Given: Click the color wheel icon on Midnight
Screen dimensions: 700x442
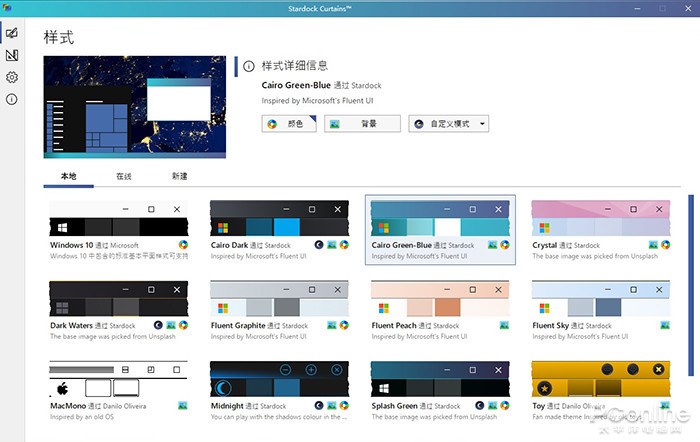Looking at the screenshot, I should (344, 405).
